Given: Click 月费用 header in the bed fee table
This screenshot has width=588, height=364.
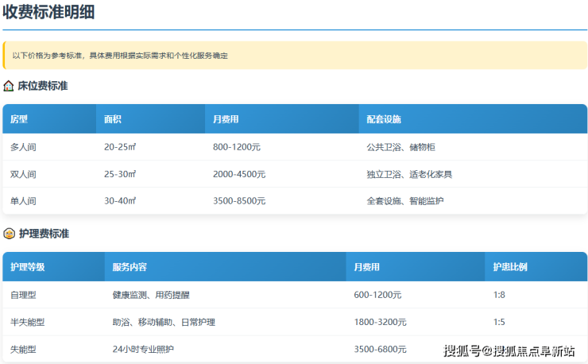Looking at the screenshot, I should coord(226,119).
